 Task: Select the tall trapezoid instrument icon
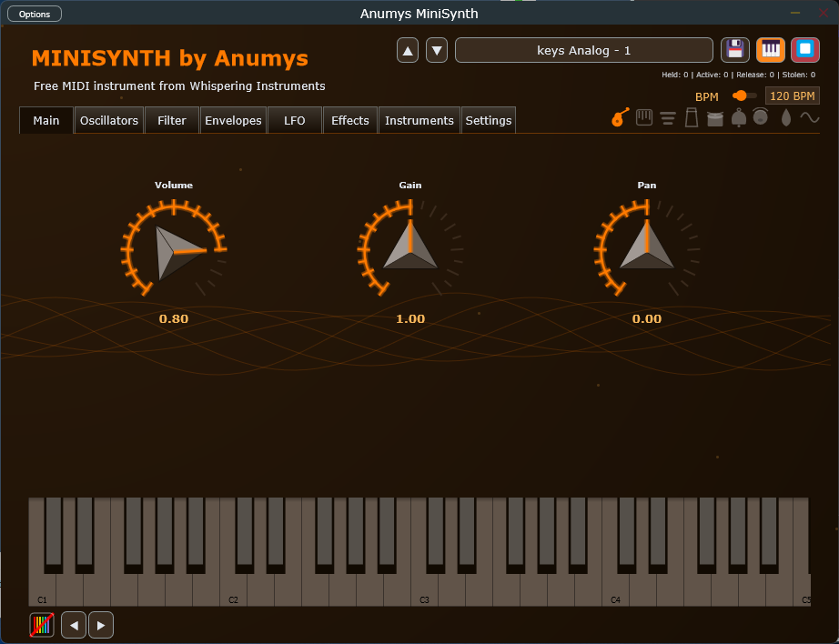pos(692,117)
